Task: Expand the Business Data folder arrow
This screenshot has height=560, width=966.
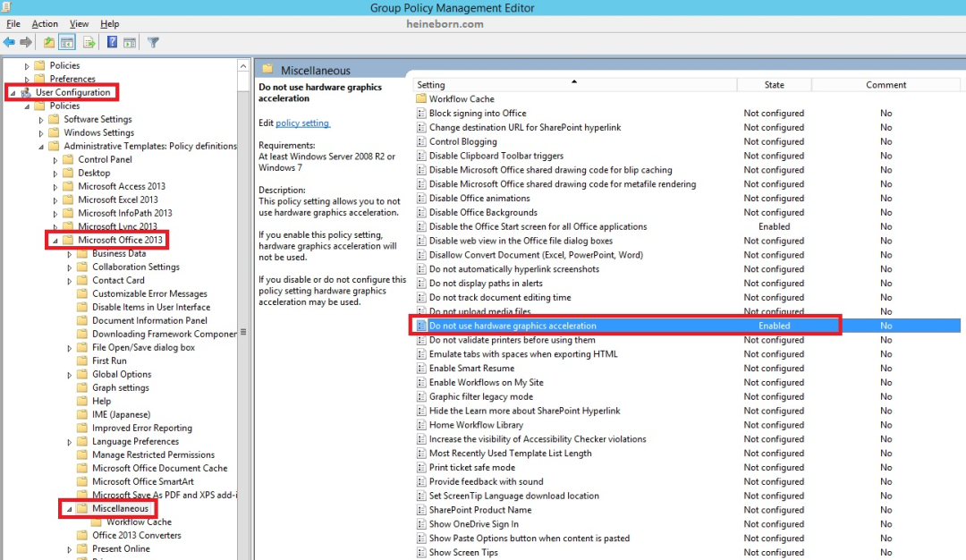Action: (x=69, y=254)
